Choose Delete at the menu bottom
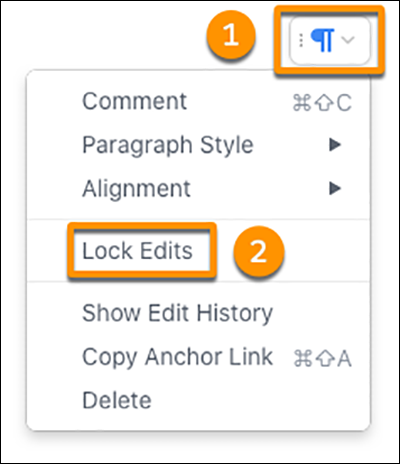 [x=117, y=400]
